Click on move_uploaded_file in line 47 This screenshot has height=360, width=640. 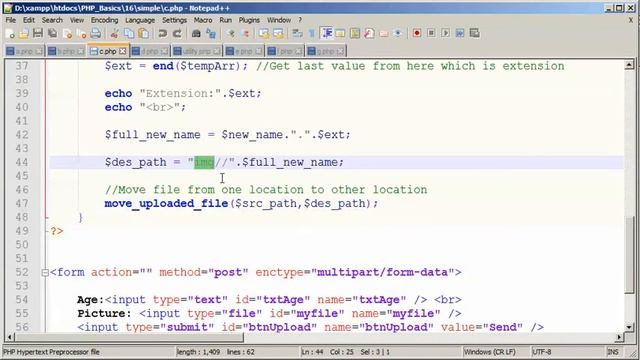click(166, 203)
